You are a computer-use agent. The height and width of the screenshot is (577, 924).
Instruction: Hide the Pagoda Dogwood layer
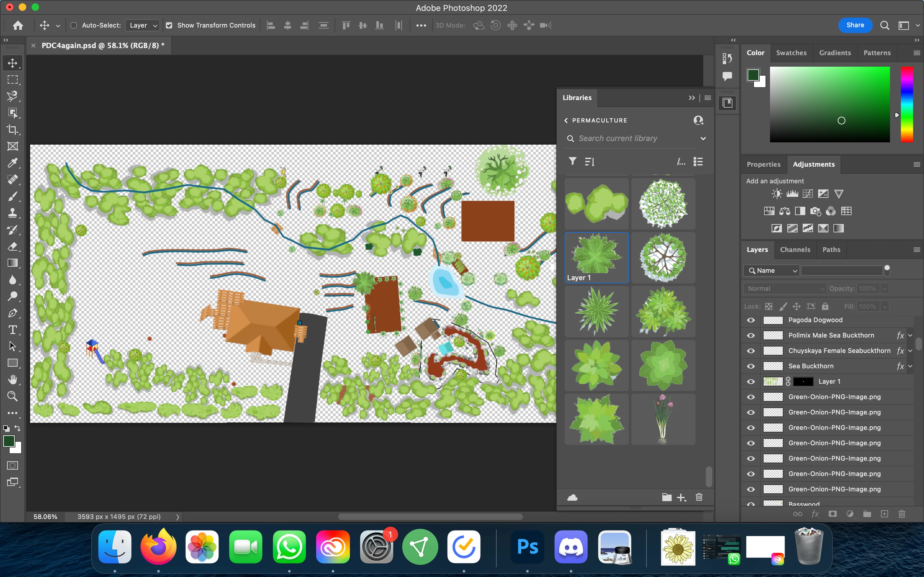coord(751,320)
